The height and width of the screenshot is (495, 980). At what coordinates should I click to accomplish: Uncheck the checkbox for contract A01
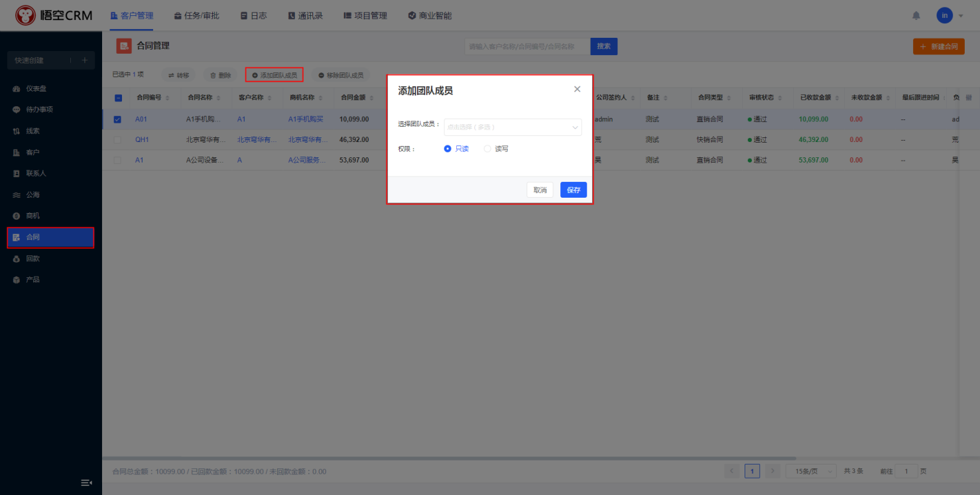pyautogui.click(x=117, y=119)
